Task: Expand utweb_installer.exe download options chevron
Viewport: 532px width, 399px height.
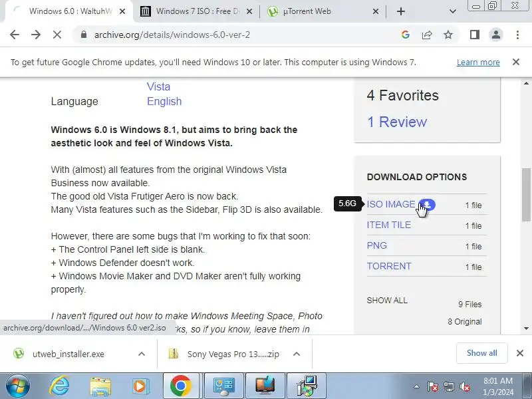Action: 142,354
